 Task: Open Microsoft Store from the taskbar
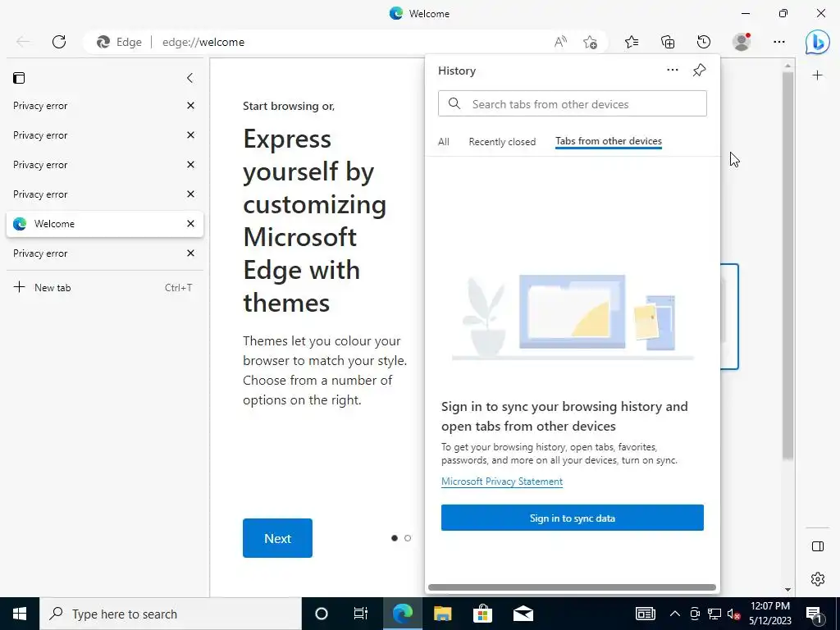[482, 614]
